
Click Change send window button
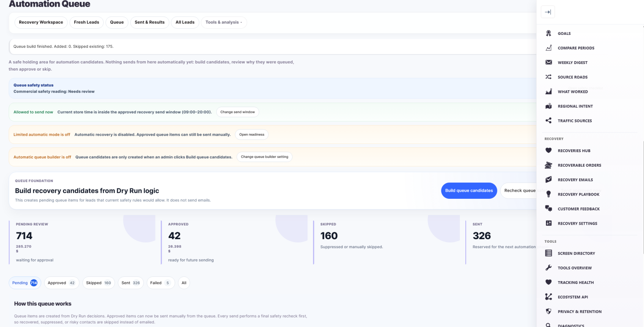[x=238, y=112]
